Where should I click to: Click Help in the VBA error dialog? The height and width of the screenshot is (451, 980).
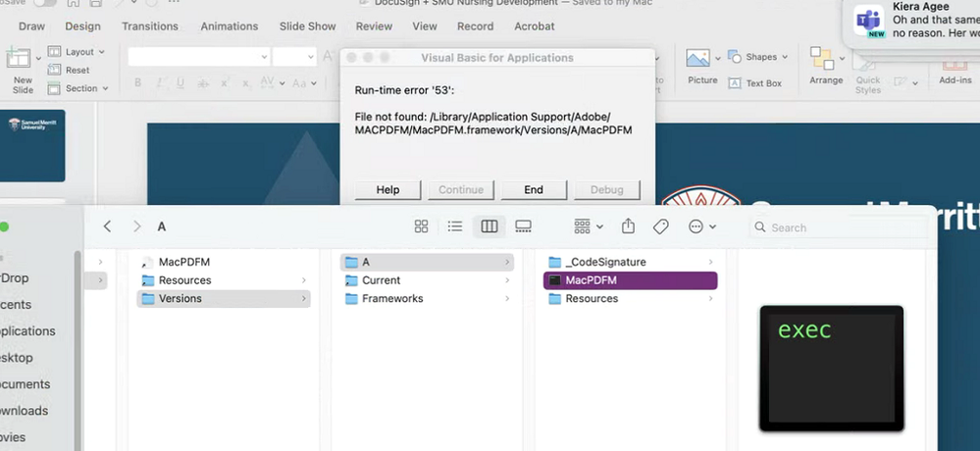(x=387, y=190)
